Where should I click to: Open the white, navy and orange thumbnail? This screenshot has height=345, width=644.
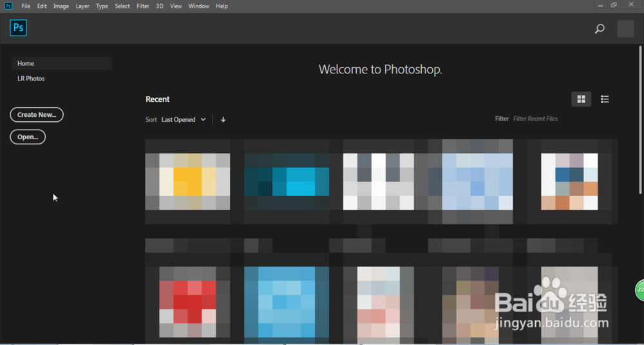pyautogui.click(x=569, y=181)
